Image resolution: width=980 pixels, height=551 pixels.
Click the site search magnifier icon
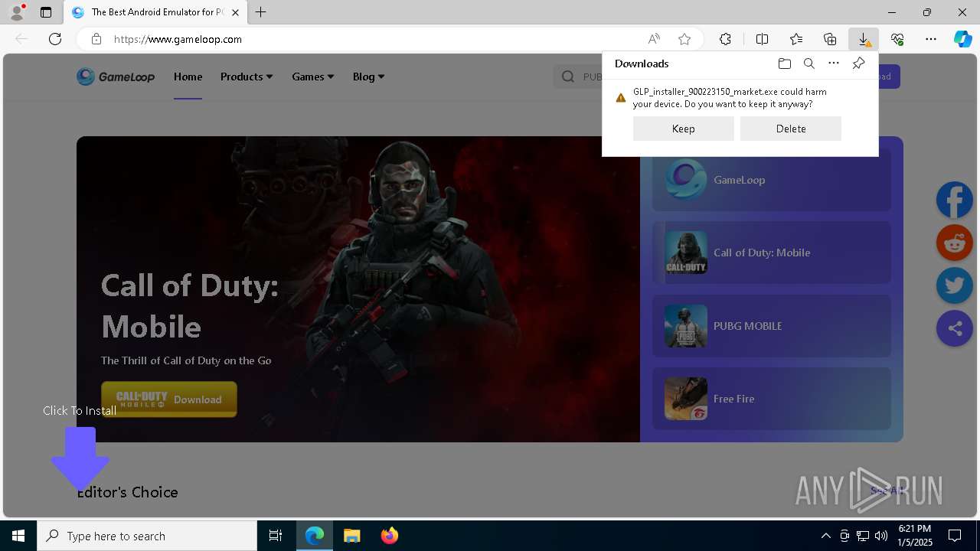568,77
